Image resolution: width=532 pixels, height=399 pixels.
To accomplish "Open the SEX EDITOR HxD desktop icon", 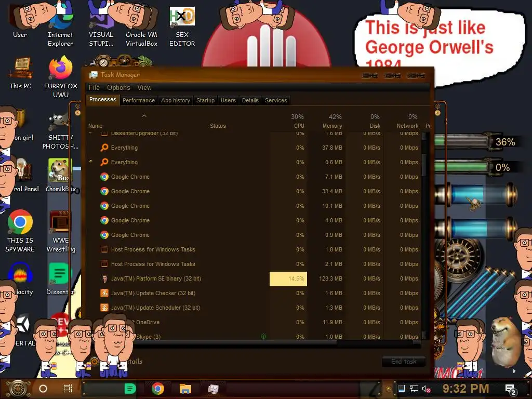I will [x=182, y=25].
